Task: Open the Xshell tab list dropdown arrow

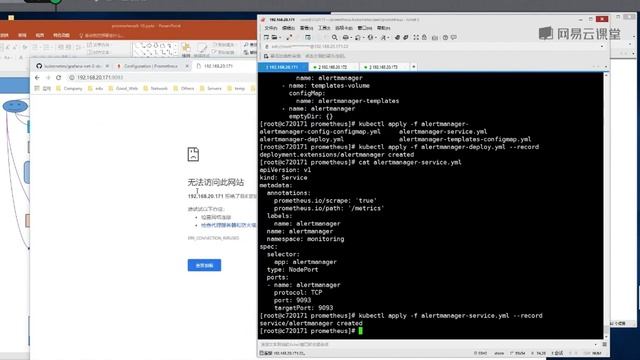Action: pos(606,67)
